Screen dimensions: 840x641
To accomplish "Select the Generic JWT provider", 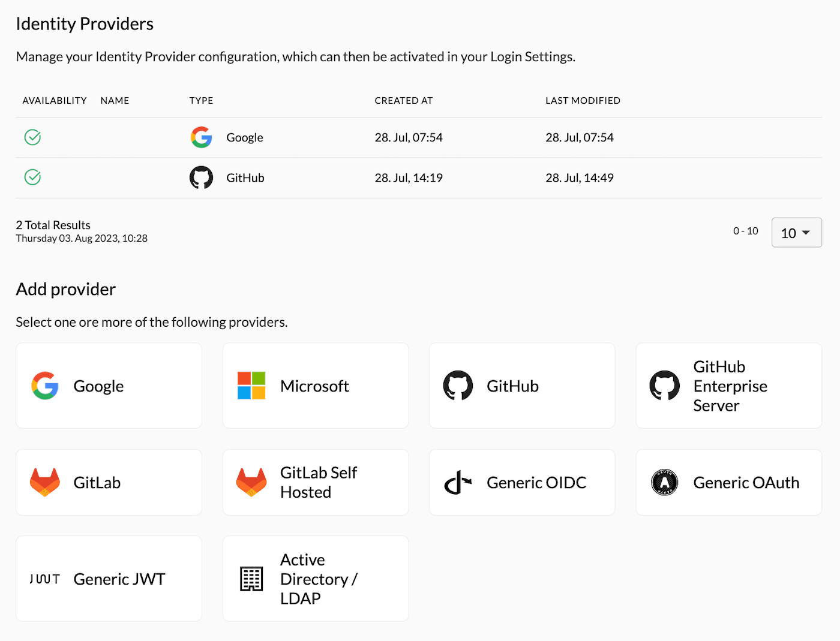I will [x=109, y=579].
